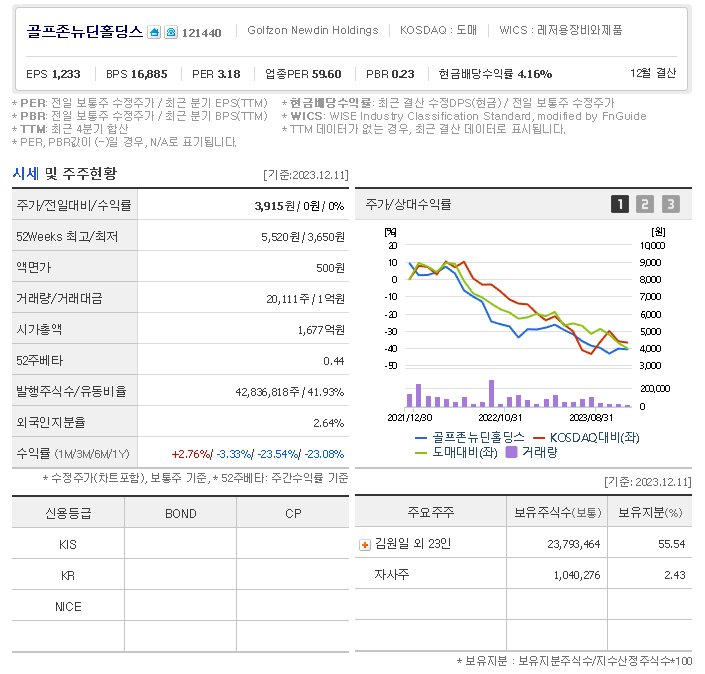Screen dimensions: 705x674
Task: Click the purple 거래량 legend square
Action: pos(511,452)
